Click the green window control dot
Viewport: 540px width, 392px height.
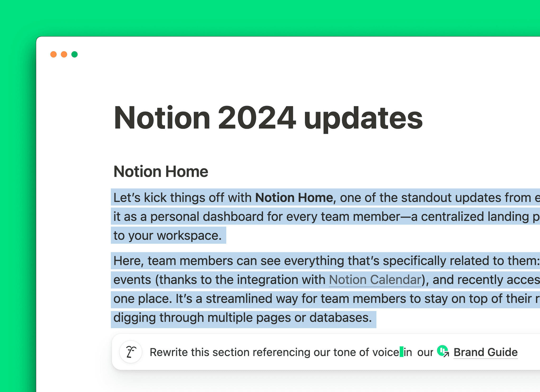tap(75, 54)
